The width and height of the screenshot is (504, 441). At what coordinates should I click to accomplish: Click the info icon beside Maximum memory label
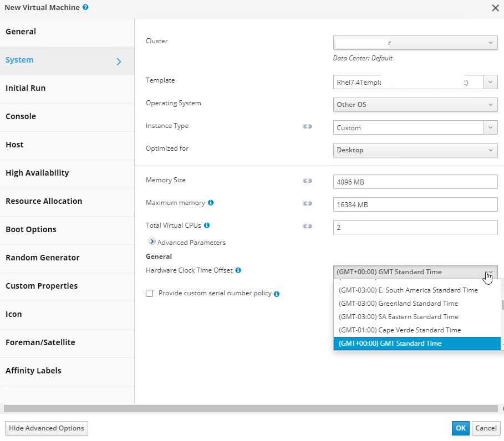pyautogui.click(x=211, y=203)
